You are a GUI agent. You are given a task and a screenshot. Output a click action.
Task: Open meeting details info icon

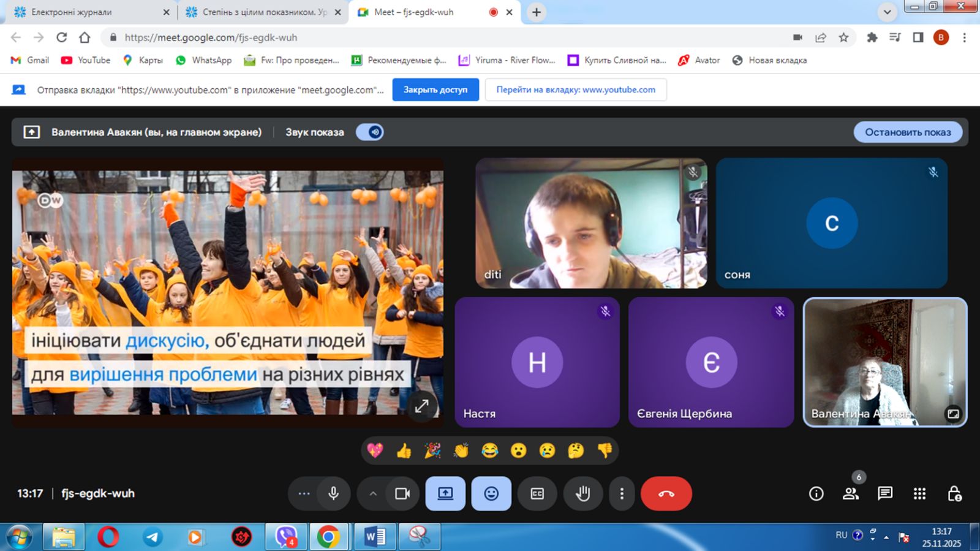pos(816,493)
